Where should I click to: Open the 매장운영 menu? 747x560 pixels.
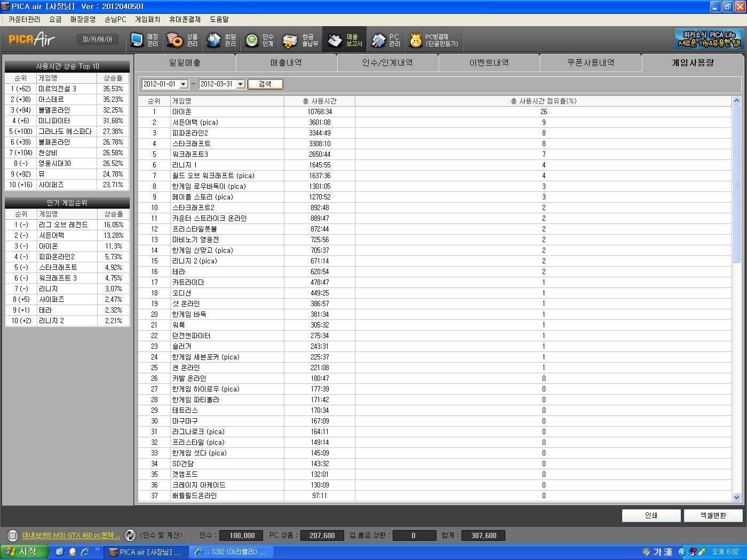83,19
